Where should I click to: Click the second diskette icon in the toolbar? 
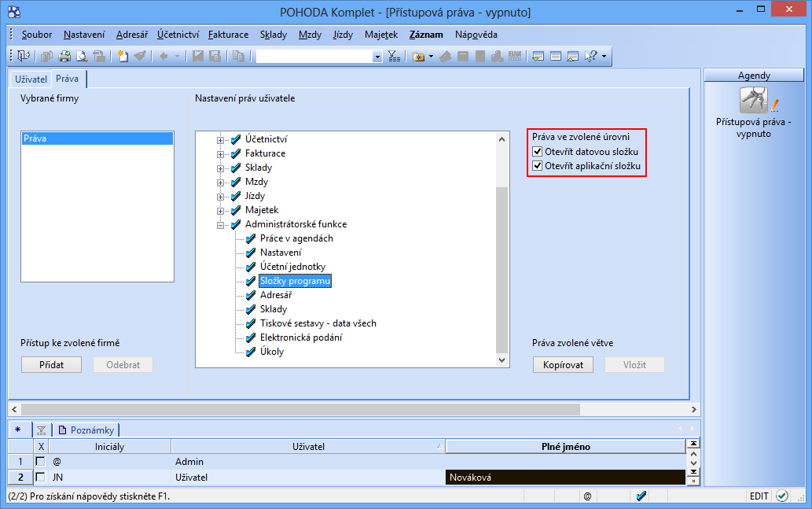(215, 56)
